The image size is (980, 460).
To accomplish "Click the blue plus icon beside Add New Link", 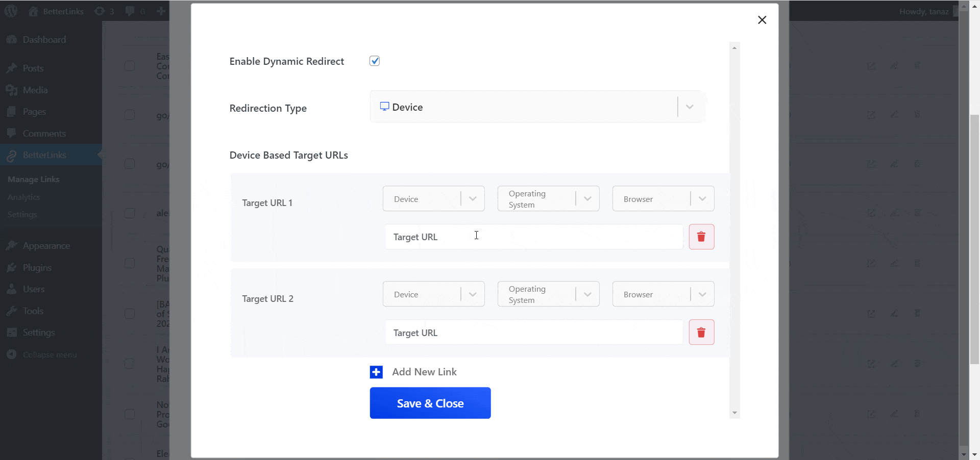I will (376, 372).
